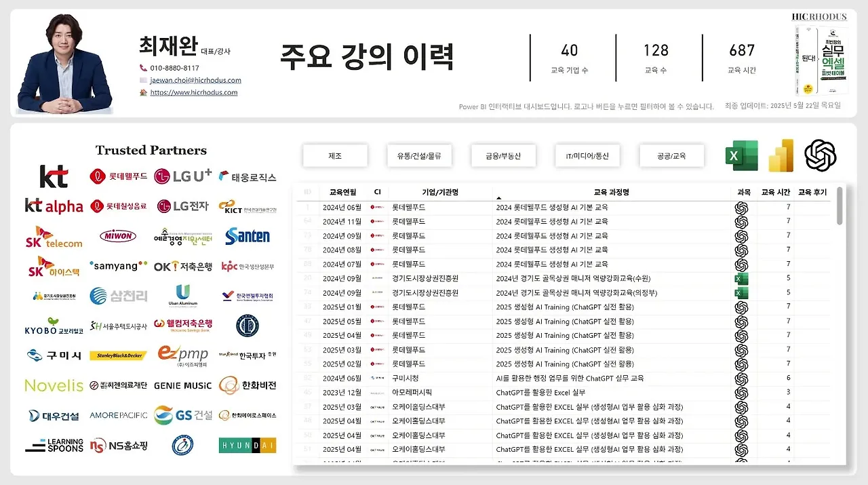The height and width of the screenshot is (485, 868).
Task: Select the ezpmp logo
Action: 183,356
